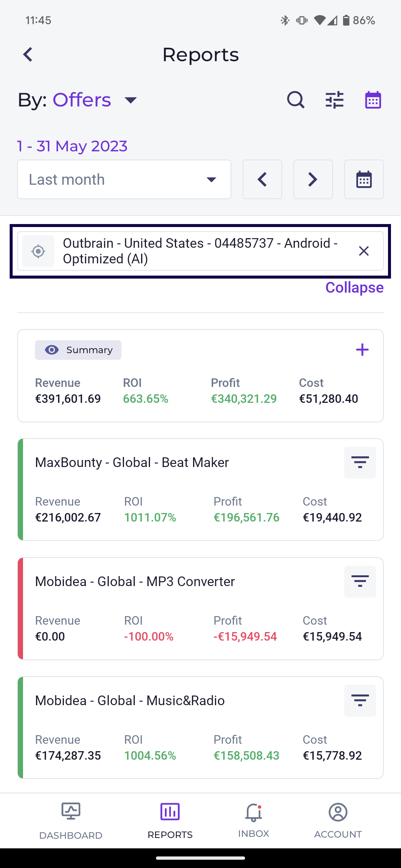Tap the back arrow beside Reports title

click(x=28, y=55)
